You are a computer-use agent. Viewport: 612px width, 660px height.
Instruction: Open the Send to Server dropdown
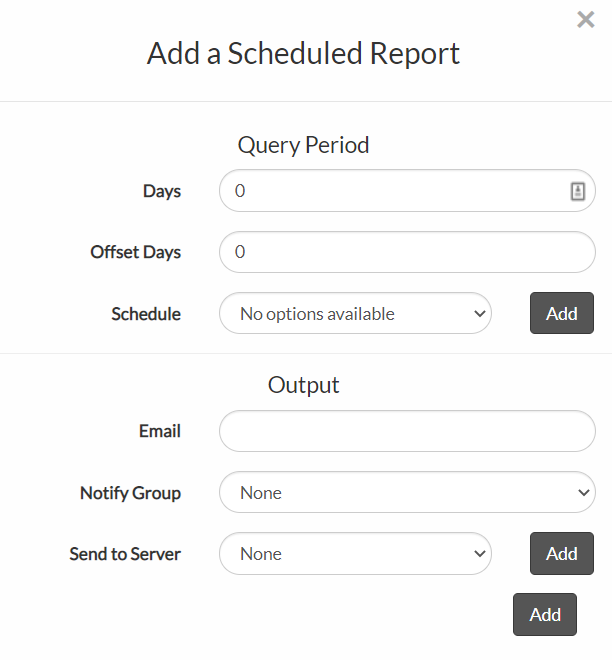click(355, 554)
